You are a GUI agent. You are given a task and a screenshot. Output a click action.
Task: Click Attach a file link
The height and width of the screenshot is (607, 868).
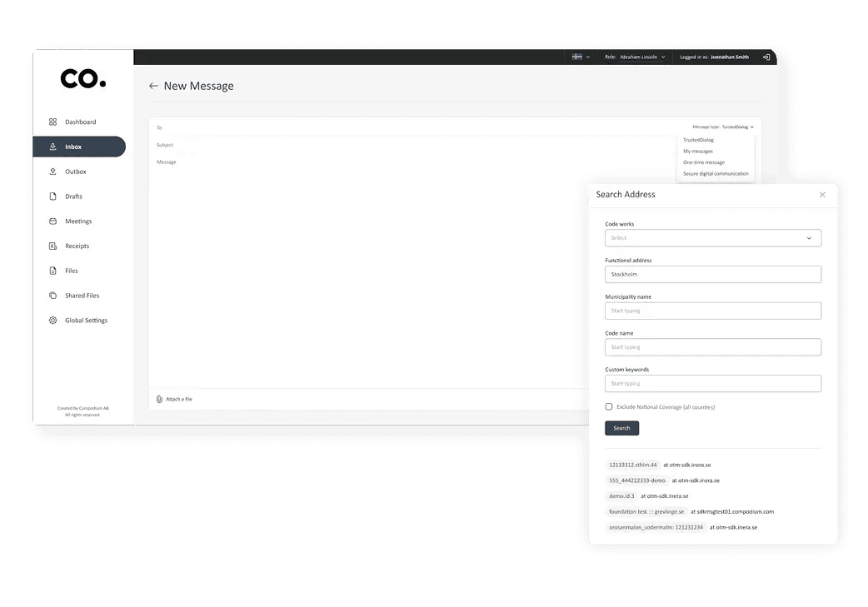pos(175,400)
